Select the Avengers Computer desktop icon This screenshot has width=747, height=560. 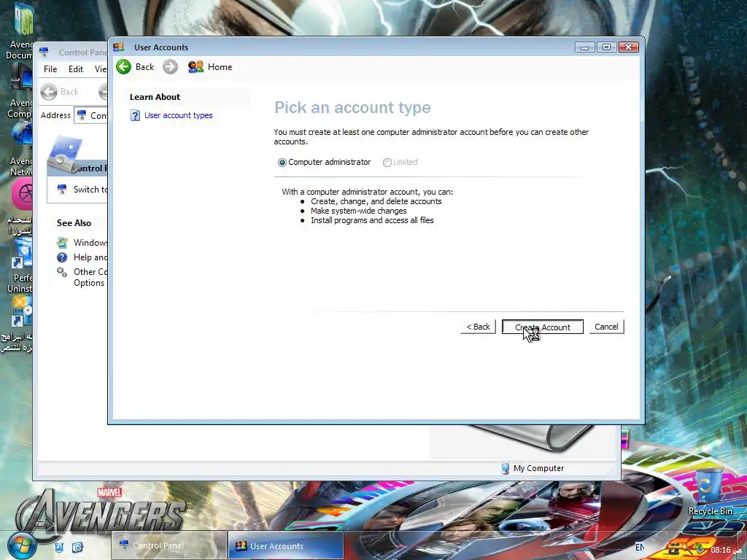tap(19, 90)
